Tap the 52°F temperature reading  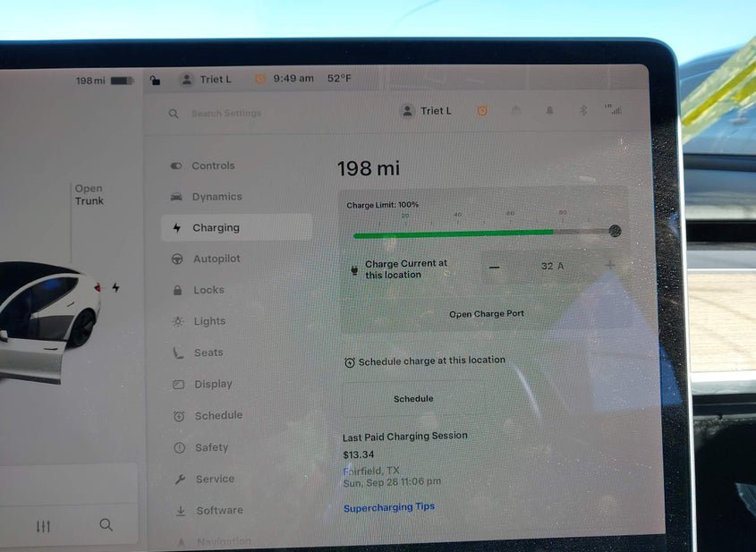339,78
